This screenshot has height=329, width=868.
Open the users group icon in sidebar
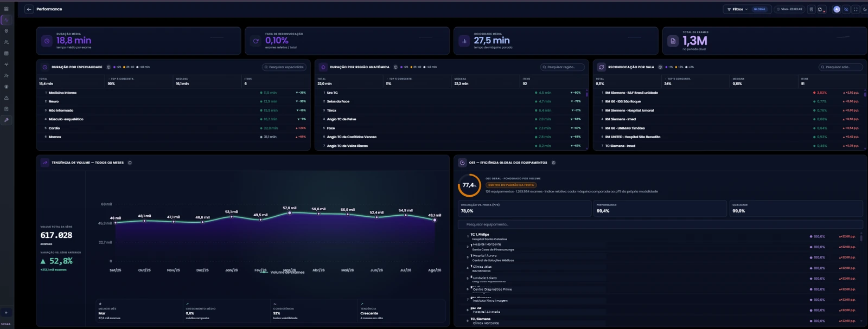[7, 42]
